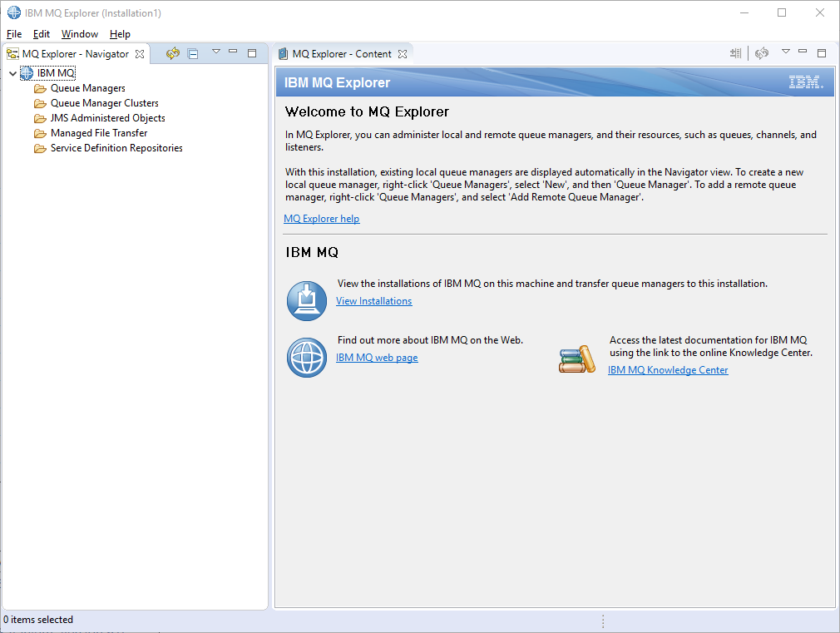Minimize the Navigator view panel

[233, 52]
